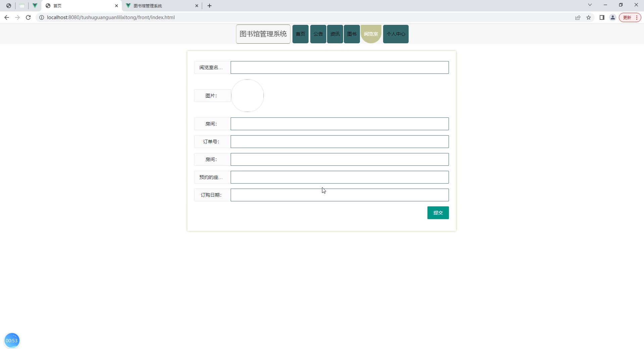
Task: Open the 图书 navigation item
Action: (352, 34)
